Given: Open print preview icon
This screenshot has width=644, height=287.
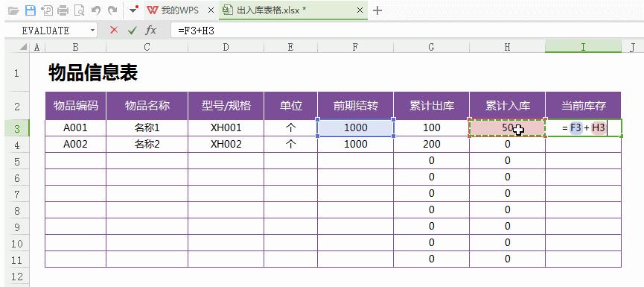Looking at the screenshot, I should [x=79, y=10].
